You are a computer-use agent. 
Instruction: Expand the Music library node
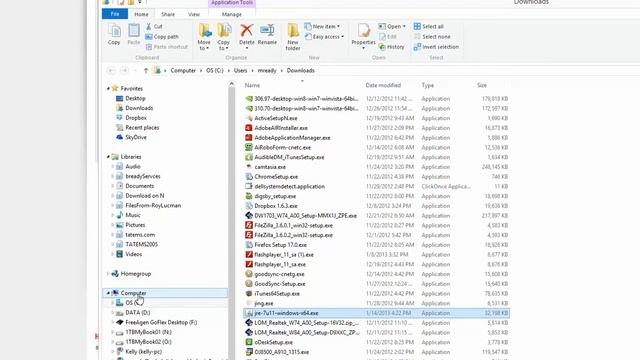[x=113, y=215]
